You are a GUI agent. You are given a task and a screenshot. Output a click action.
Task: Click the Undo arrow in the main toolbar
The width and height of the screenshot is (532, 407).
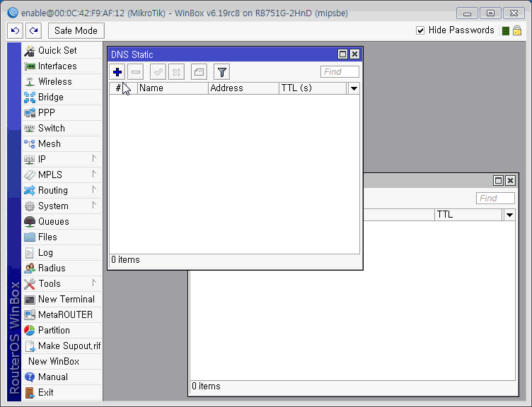[16, 31]
